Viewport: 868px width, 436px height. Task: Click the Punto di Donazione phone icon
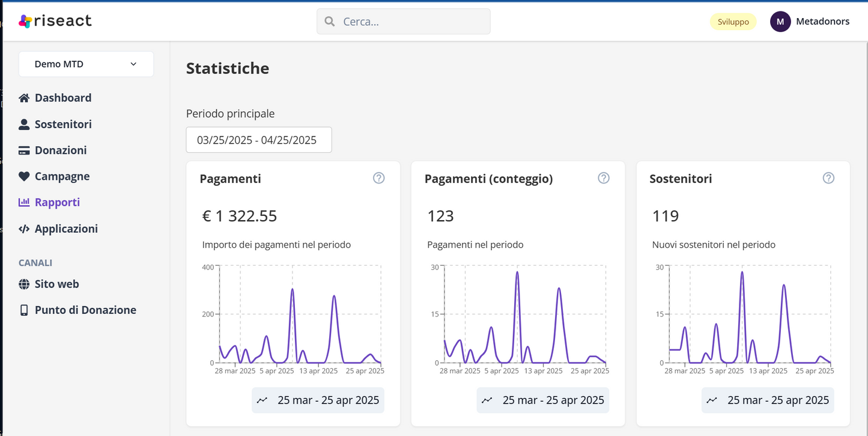click(x=24, y=310)
